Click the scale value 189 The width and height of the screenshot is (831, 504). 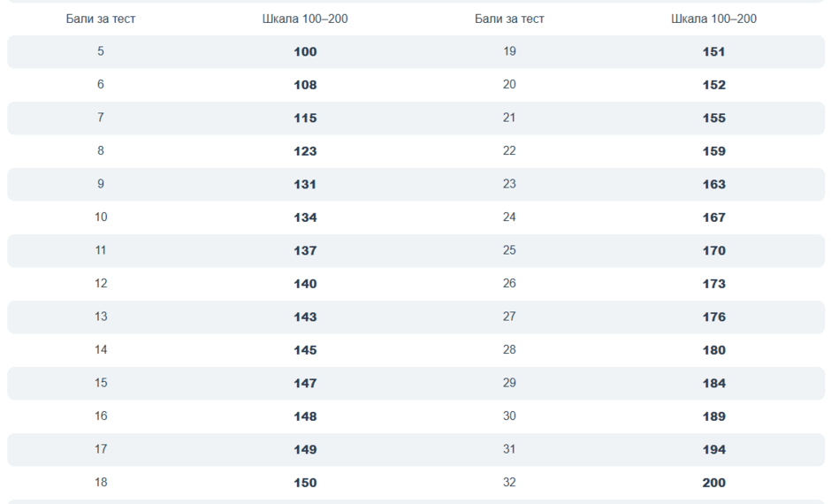(714, 416)
